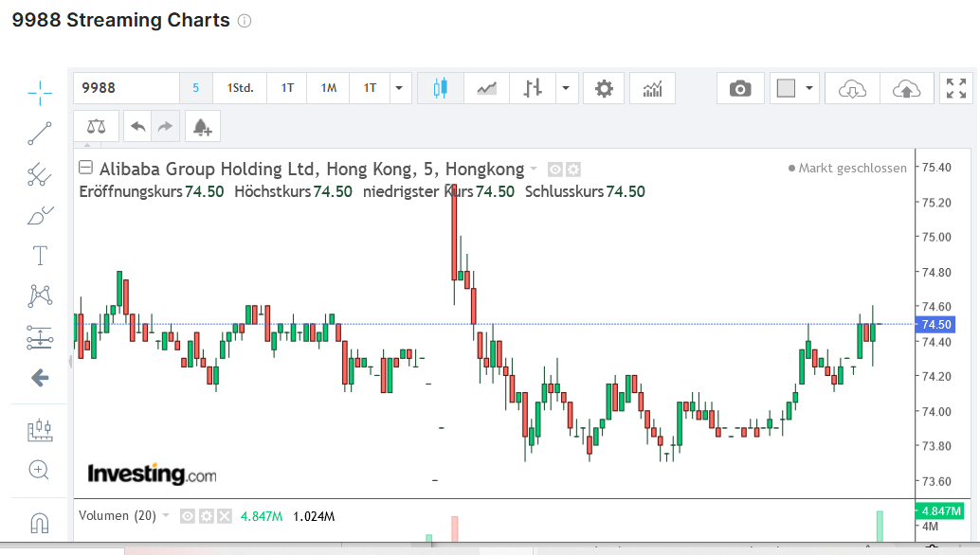Viewport: 980px width, 555px height.
Task: Open chart settings gear
Action: click(604, 88)
